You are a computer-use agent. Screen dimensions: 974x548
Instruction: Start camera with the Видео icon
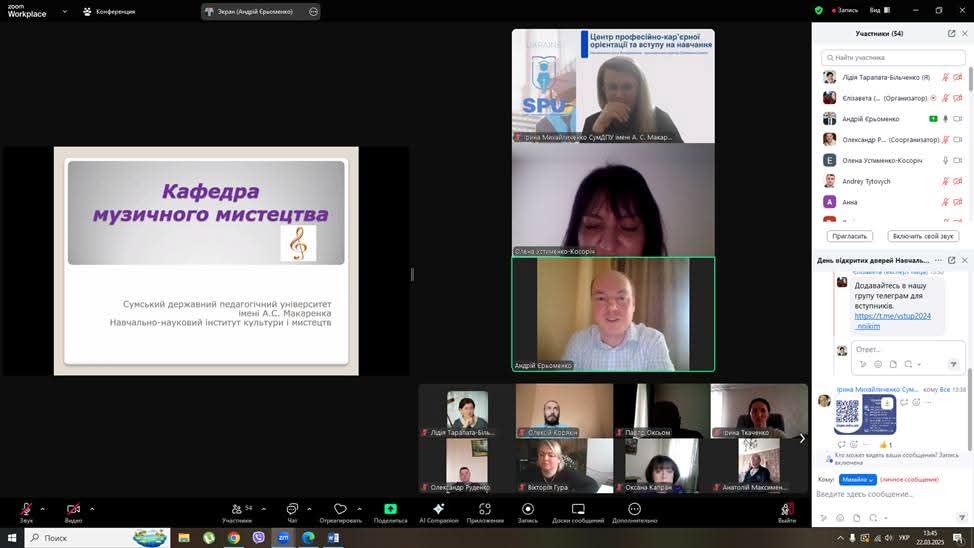click(x=73, y=509)
